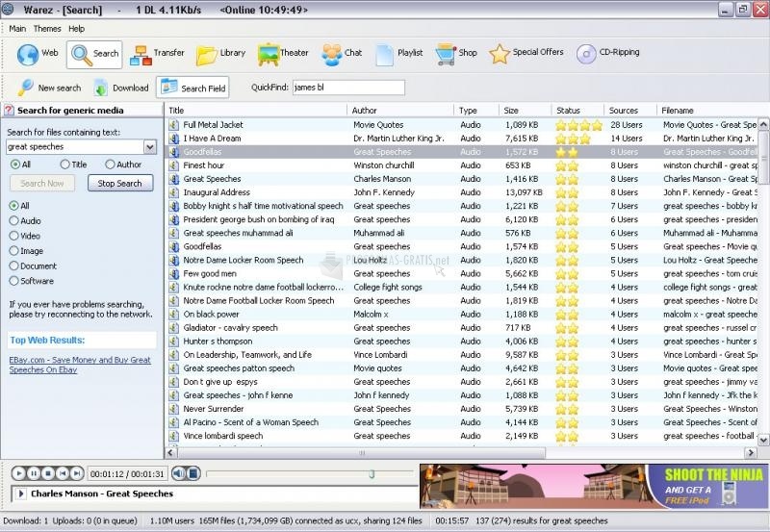Click the results scrollbar right arrow
Screen dimensions: 770x532
(x=751, y=452)
